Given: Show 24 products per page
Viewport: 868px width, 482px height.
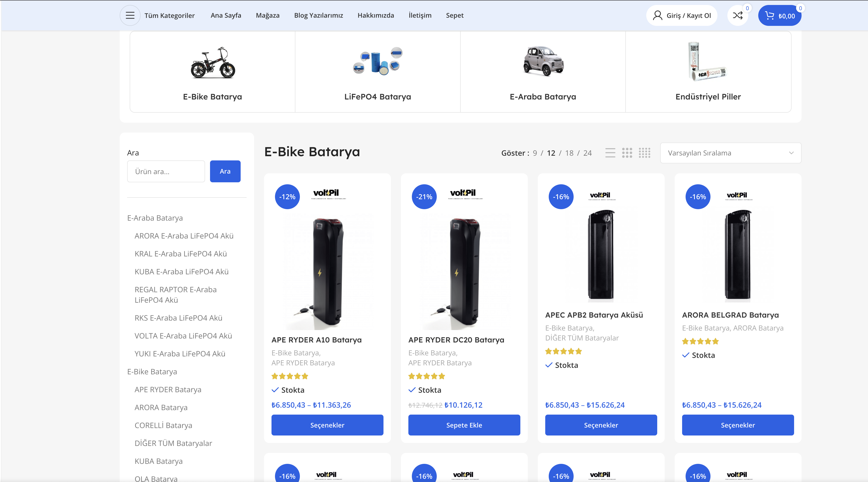Looking at the screenshot, I should point(587,153).
